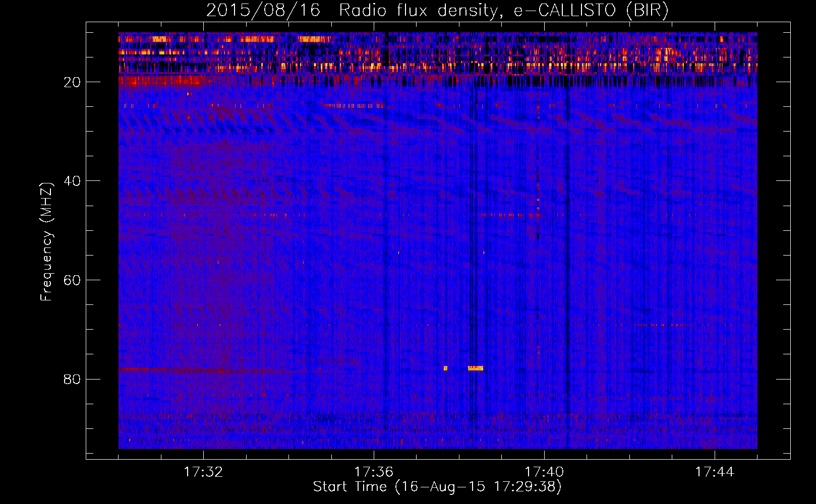The height and width of the screenshot is (504, 816).
Task: Select the 17:36 time tick label
Action: pyautogui.click(x=374, y=472)
